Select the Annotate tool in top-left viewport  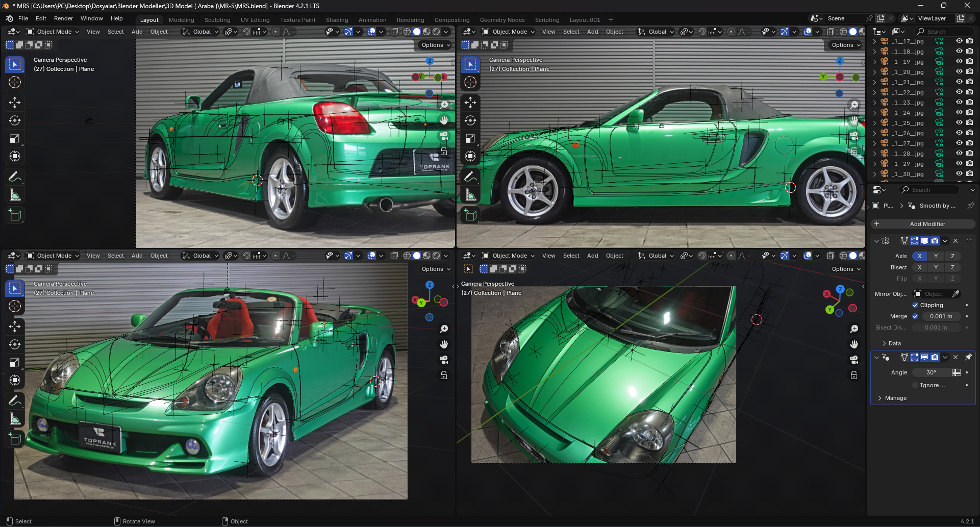click(x=15, y=177)
